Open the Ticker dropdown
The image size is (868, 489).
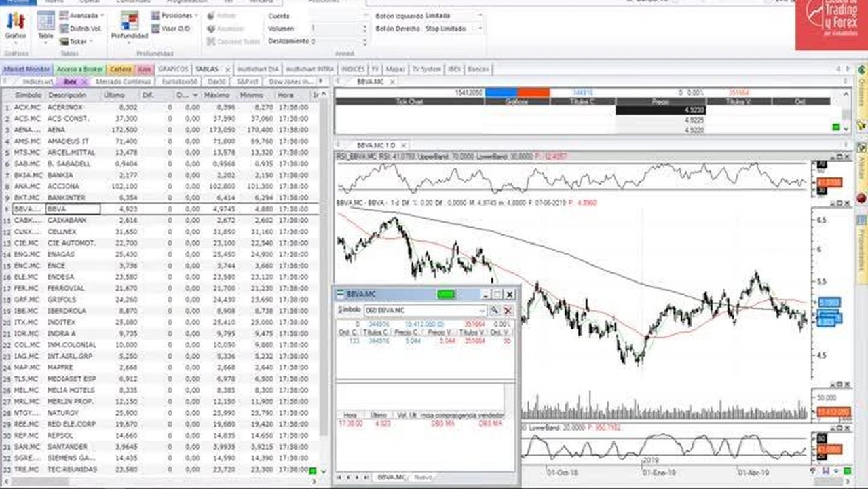[x=75, y=41]
